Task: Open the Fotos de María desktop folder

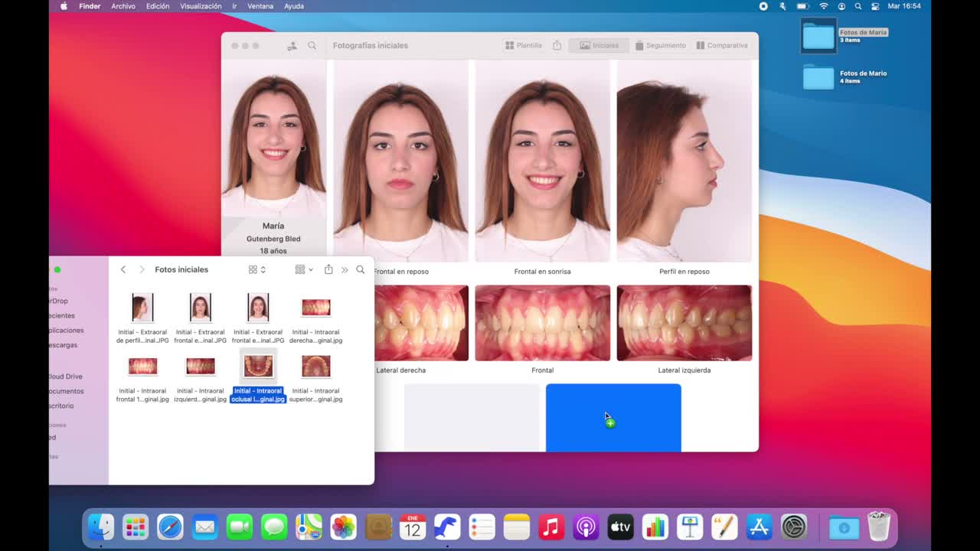Action: (818, 36)
